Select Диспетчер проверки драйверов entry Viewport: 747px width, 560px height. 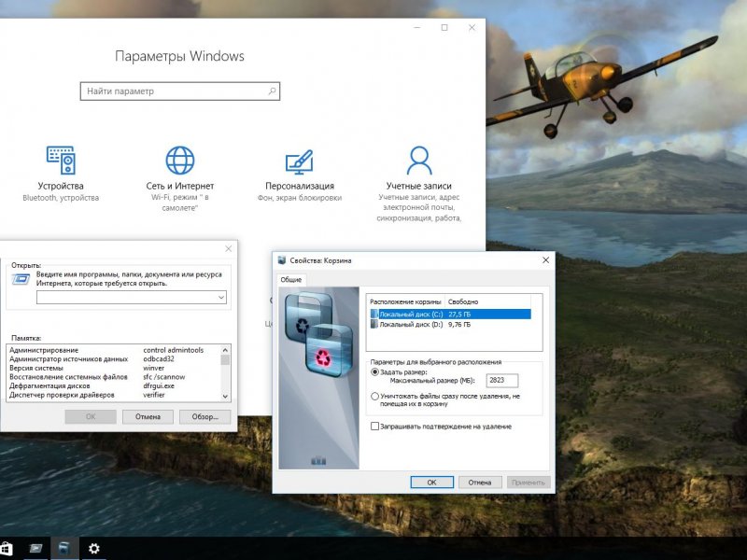[62, 395]
